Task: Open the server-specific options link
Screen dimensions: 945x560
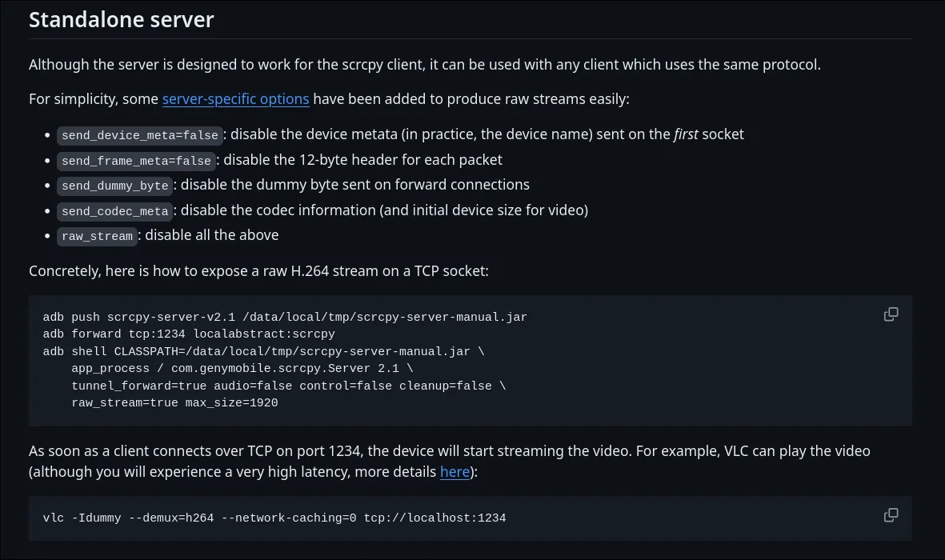Action: pos(235,98)
